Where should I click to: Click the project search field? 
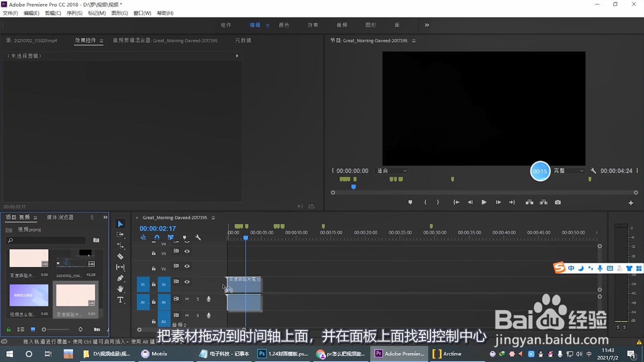point(46,240)
